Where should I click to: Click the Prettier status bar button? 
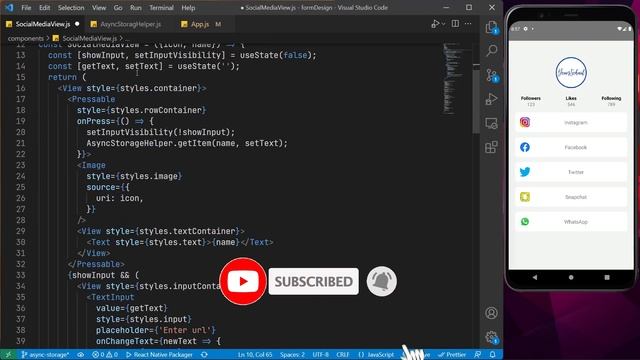pyautogui.click(x=452, y=354)
